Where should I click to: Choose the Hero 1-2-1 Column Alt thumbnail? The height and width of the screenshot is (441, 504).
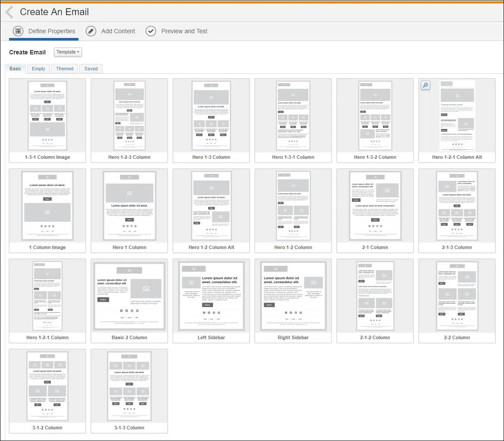coord(457,121)
